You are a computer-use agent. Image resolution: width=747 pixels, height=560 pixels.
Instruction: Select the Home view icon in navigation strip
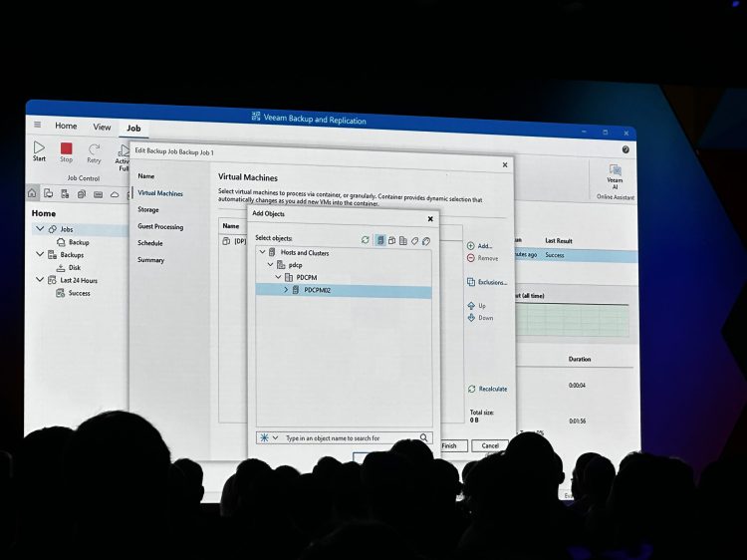coord(32,193)
